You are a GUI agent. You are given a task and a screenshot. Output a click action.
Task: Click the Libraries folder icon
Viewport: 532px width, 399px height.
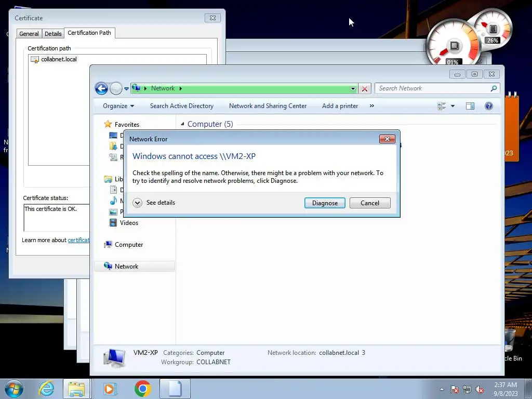click(108, 179)
